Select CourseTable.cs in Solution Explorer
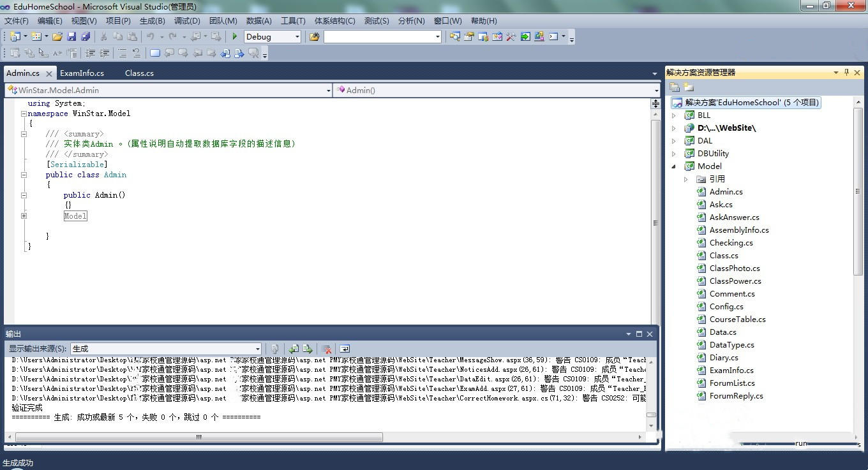The image size is (868, 470). 737,319
